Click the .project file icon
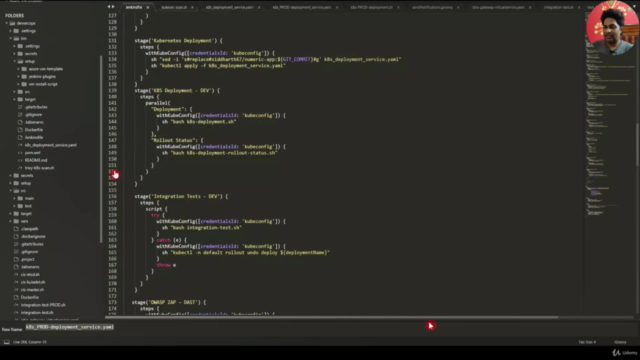The image size is (640, 360). [16, 260]
